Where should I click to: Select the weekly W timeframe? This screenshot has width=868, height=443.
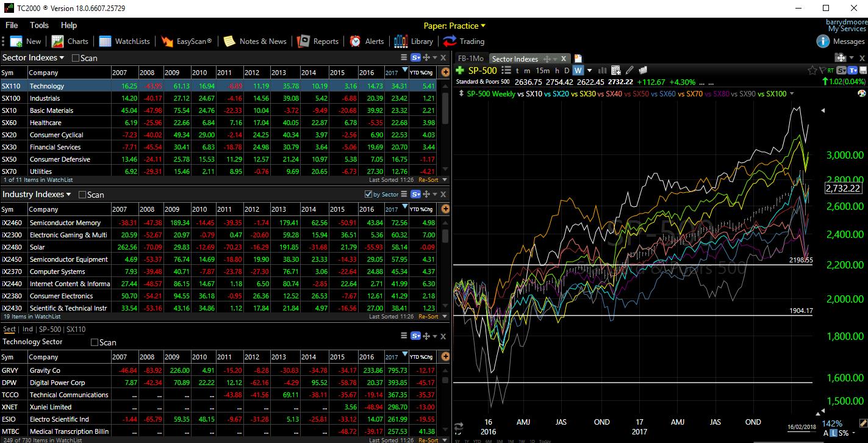pos(578,70)
